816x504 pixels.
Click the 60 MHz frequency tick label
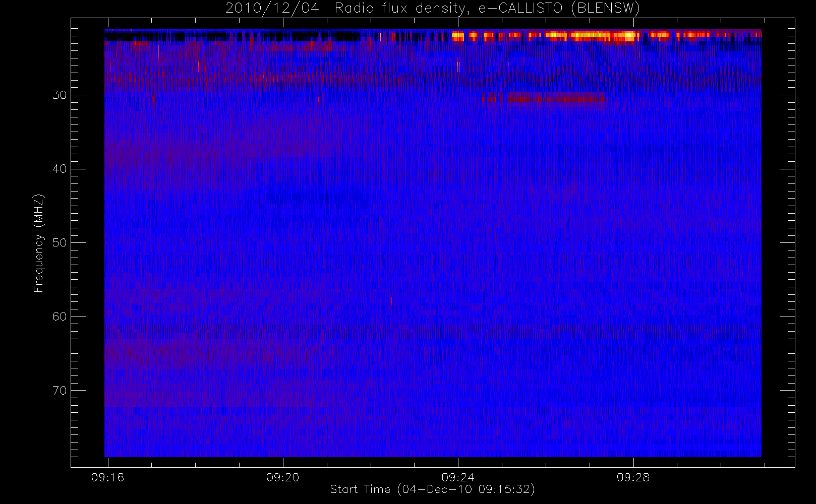pyautogui.click(x=60, y=317)
